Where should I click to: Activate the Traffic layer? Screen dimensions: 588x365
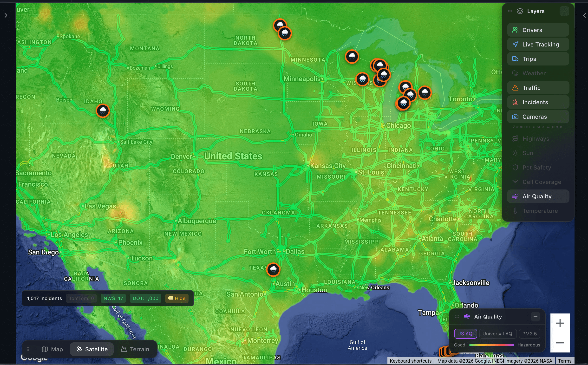[x=538, y=87]
